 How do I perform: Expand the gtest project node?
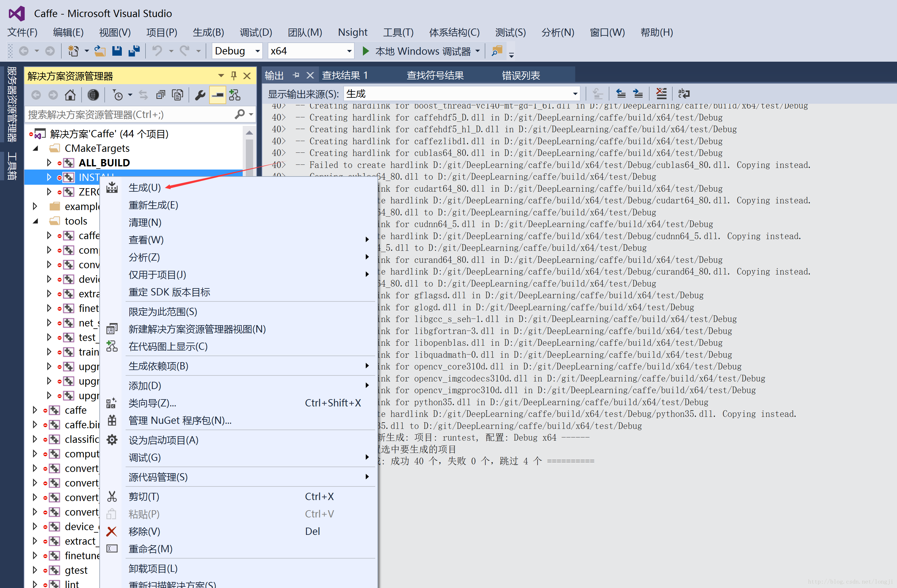35,570
